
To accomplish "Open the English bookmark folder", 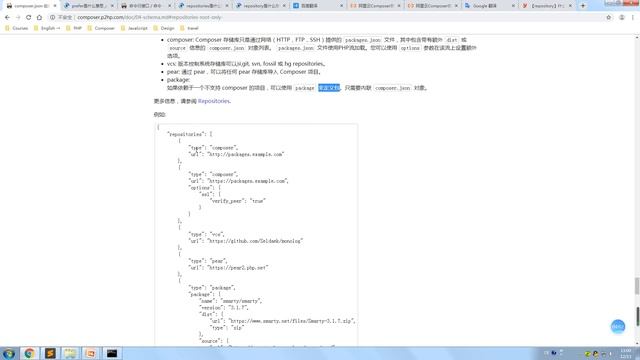I will point(47,28).
